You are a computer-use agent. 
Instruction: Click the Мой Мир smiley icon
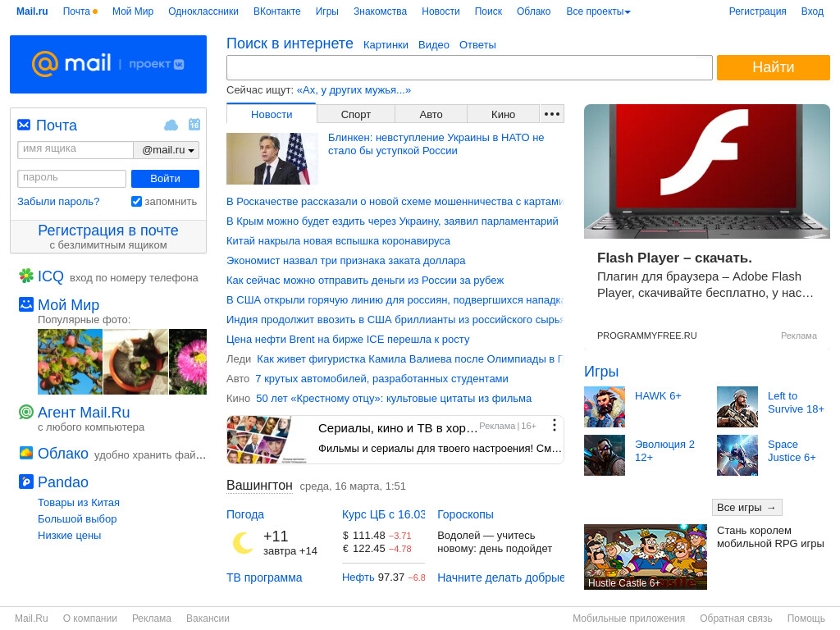(26, 304)
